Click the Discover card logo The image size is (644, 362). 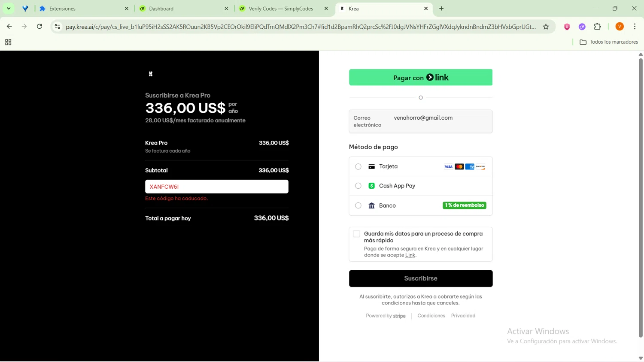[x=480, y=166]
